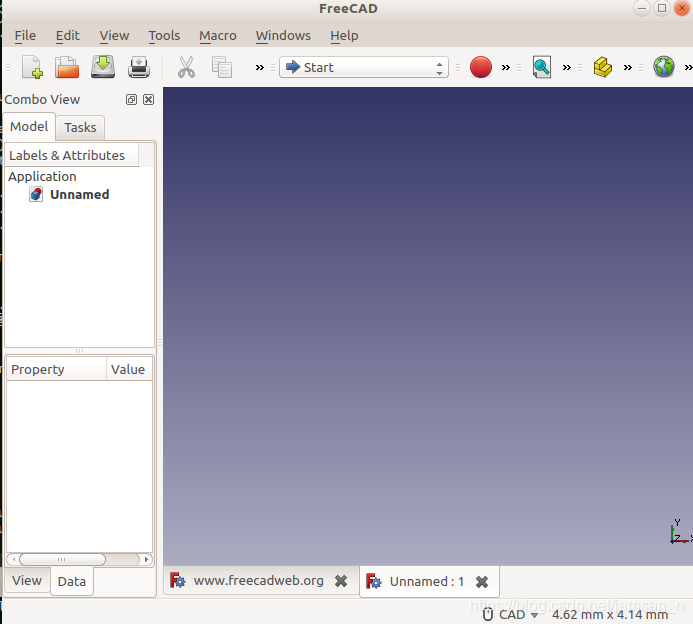
Task: Open the Macro menu
Action: click(x=218, y=35)
